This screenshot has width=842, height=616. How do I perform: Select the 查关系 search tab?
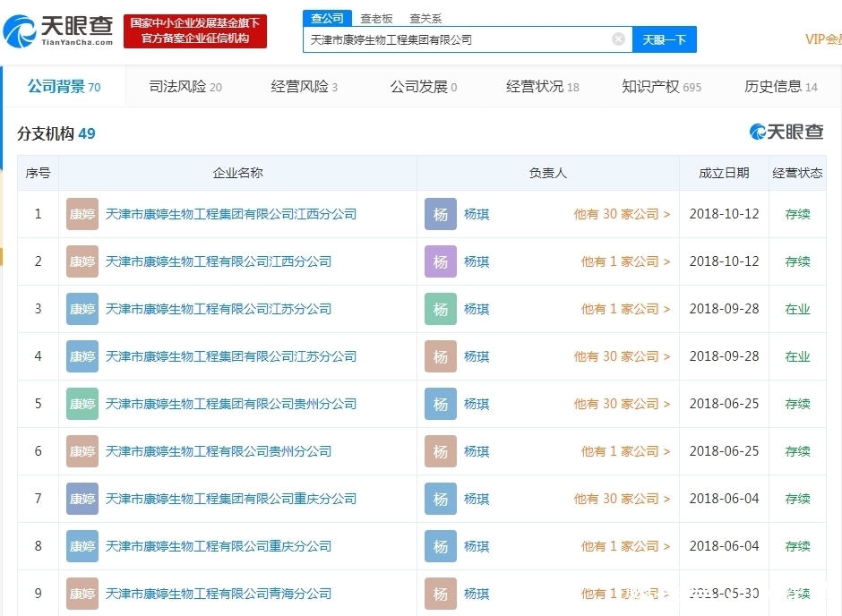[425, 19]
